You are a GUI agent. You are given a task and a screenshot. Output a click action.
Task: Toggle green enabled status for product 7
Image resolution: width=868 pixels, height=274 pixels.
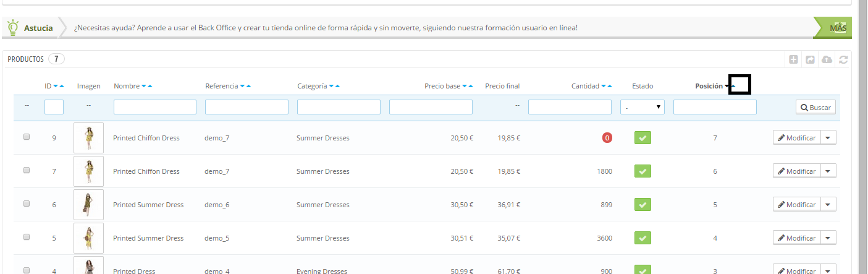(x=643, y=171)
